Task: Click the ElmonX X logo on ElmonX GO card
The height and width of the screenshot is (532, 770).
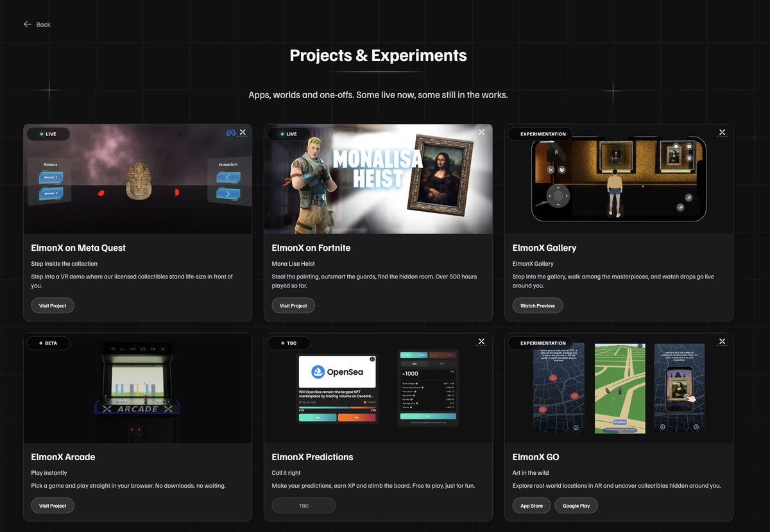Action: pos(723,342)
